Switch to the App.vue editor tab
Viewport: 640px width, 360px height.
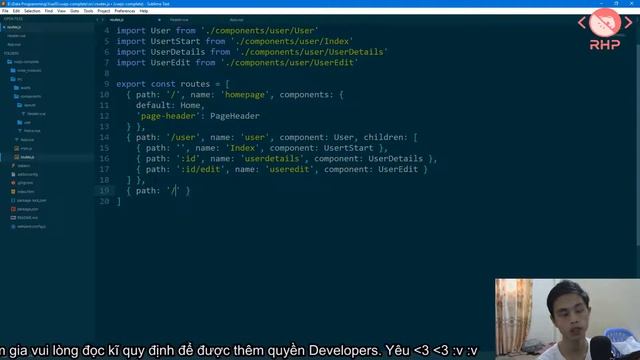point(236,20)
